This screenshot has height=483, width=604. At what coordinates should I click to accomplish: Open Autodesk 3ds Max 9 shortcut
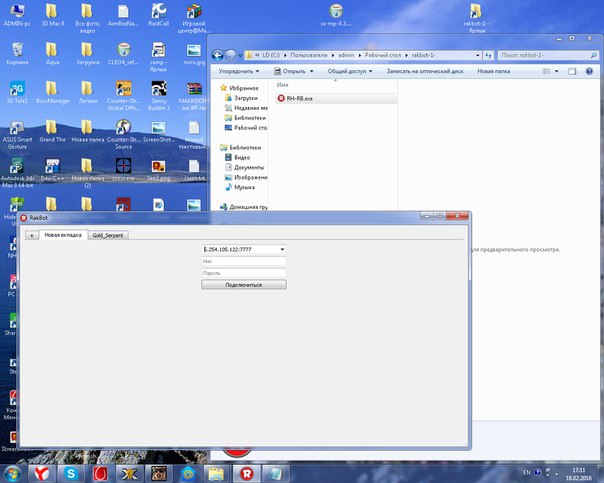(17, 173)
